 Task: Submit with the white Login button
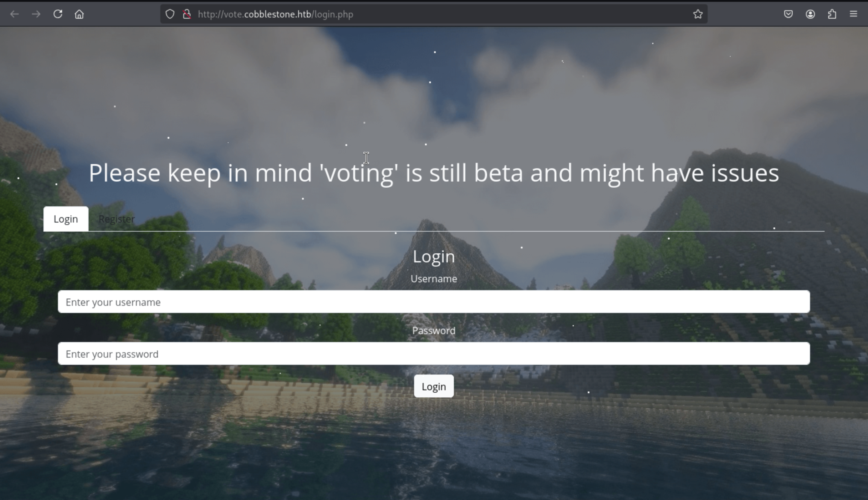[434, 386]
